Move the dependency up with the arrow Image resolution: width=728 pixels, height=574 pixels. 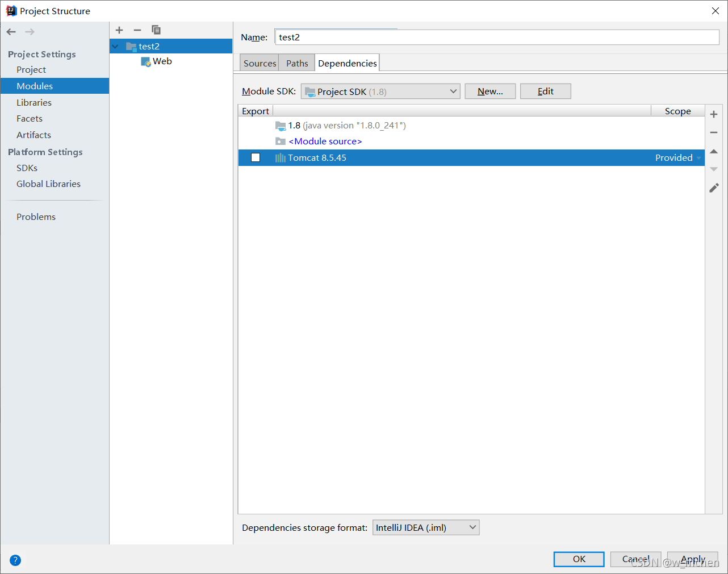click(x=714, y=151)
